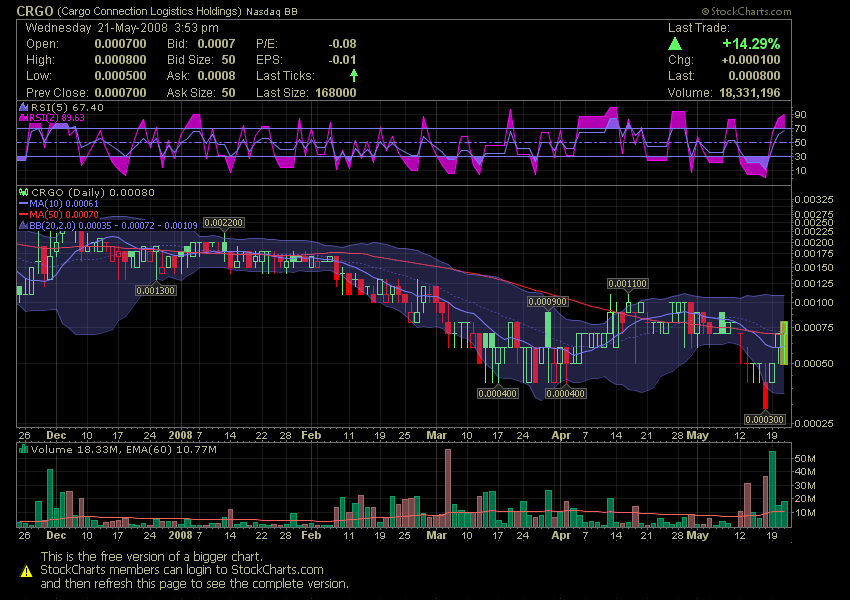
Task: Click the Dec label on the timeline
Action: point(56,436)
